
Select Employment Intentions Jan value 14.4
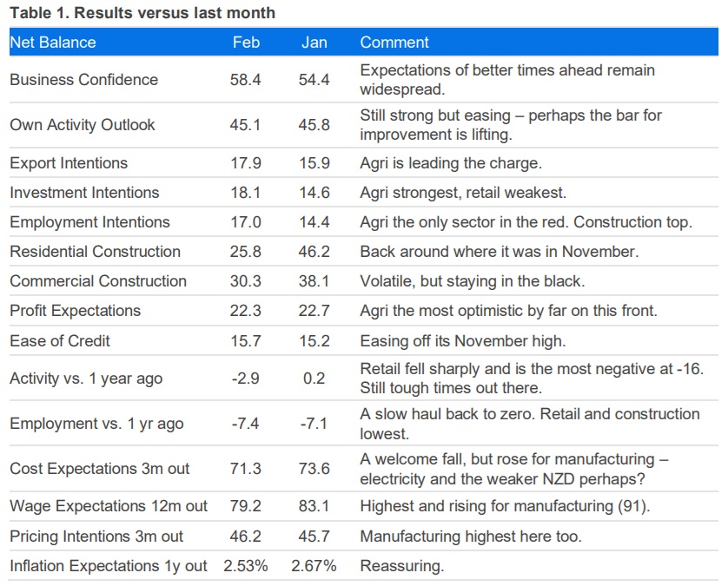tap(314, 221)
